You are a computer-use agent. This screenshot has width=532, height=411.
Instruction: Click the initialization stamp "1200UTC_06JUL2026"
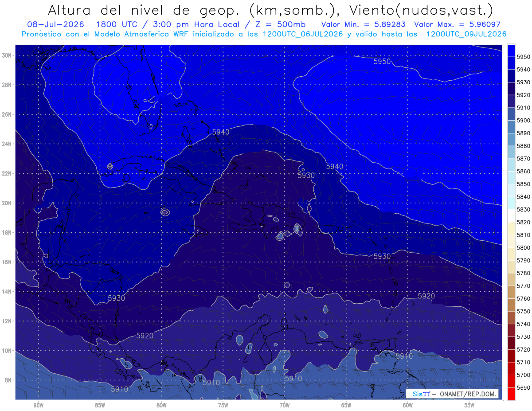[x=303, y=34]
